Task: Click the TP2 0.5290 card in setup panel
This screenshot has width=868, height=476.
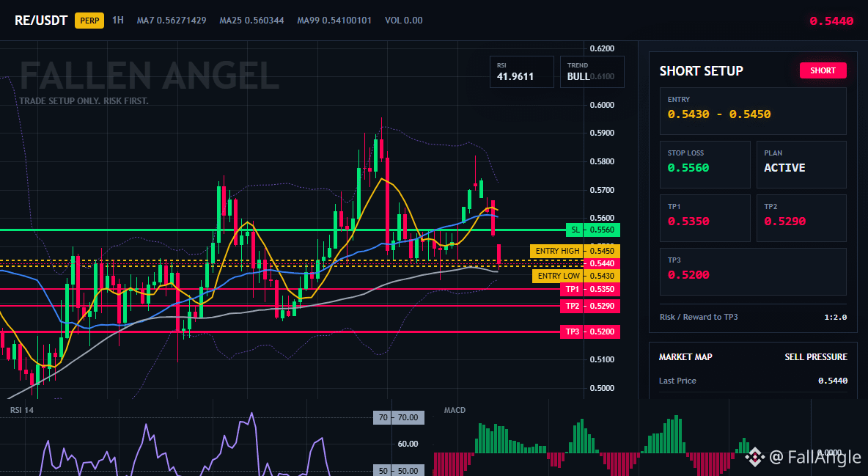Action: click(x=801, y=218)
